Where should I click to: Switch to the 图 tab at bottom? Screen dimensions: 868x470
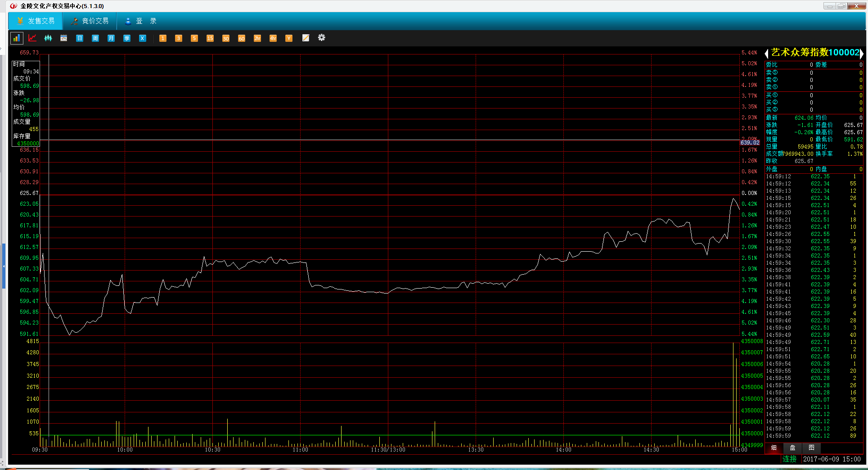pos(811,448)
